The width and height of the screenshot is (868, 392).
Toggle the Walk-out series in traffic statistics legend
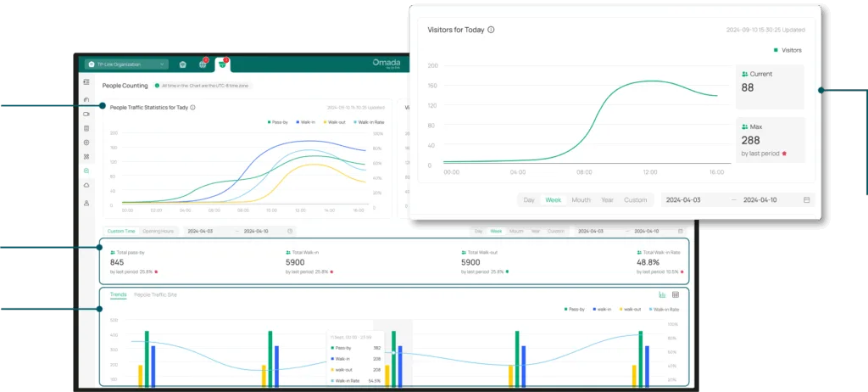click(x=334, y=122)
